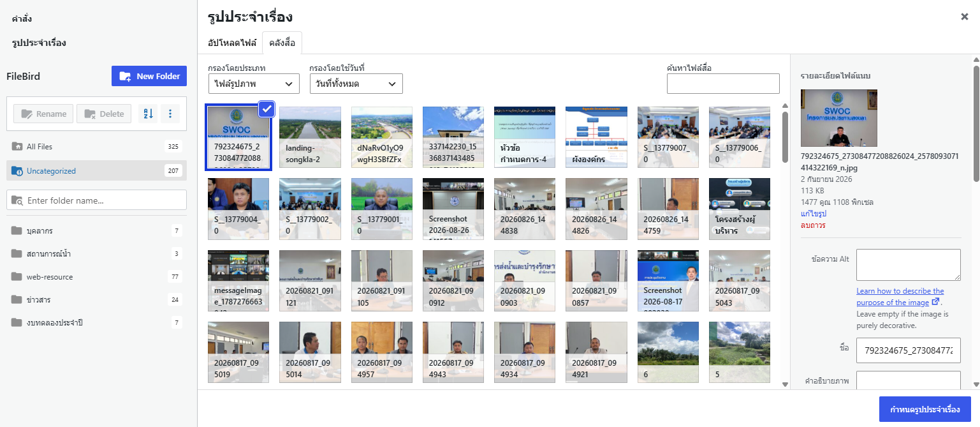
Task: Select the 20260821_090857 thumbnail
Action: 596,281
